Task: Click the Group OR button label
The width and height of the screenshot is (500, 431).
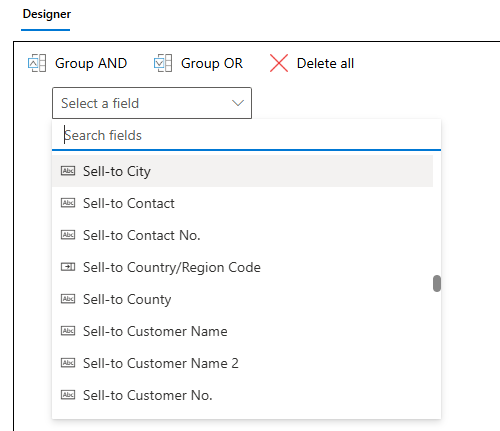Action: point(212,63)
